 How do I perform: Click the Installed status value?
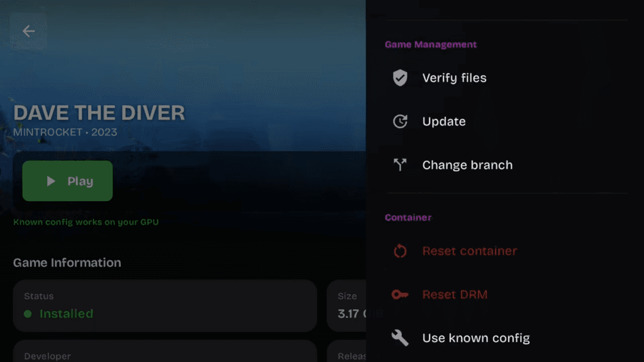[66, 314]
